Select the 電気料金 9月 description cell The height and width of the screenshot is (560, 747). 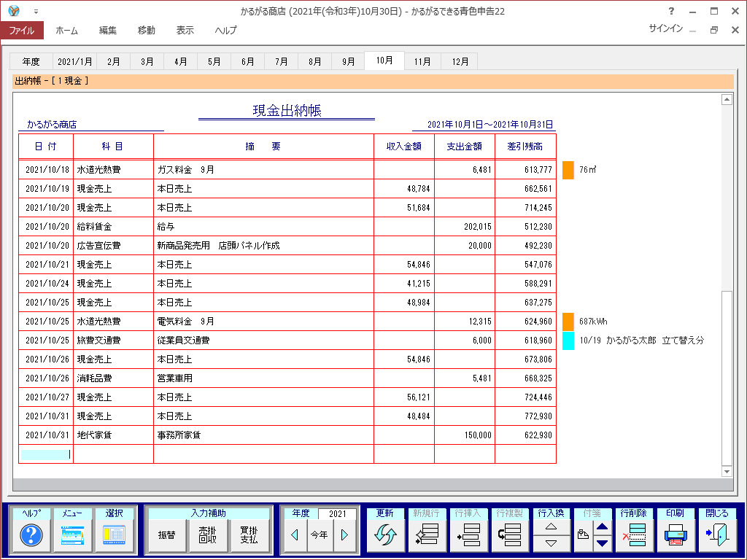[263, 322]
